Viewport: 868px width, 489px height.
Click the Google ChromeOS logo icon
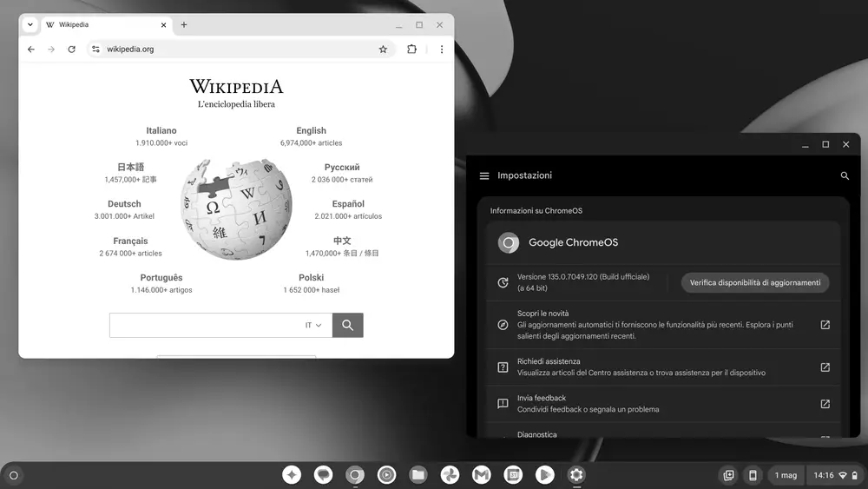(508, 242)
